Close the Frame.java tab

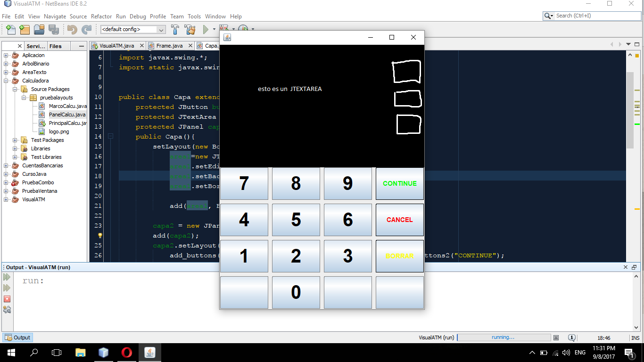[190, 46]
